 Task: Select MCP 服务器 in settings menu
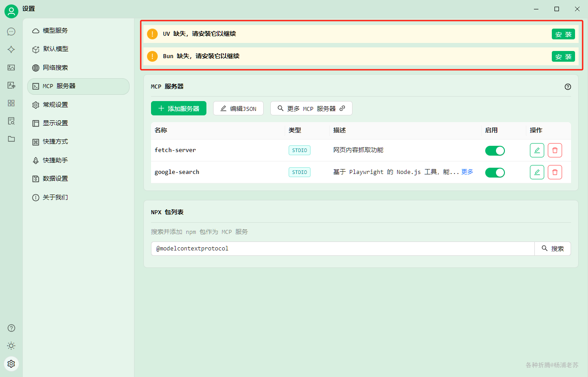pyautogui.click(x=78, y=86)
